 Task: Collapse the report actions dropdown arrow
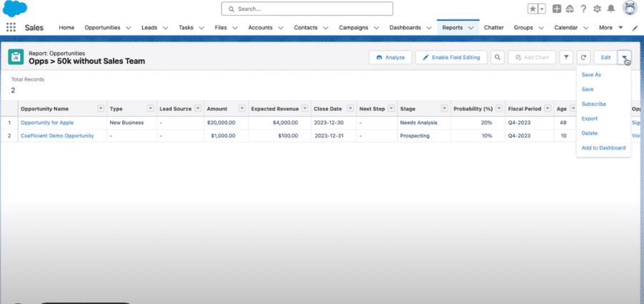coord(624,57)
